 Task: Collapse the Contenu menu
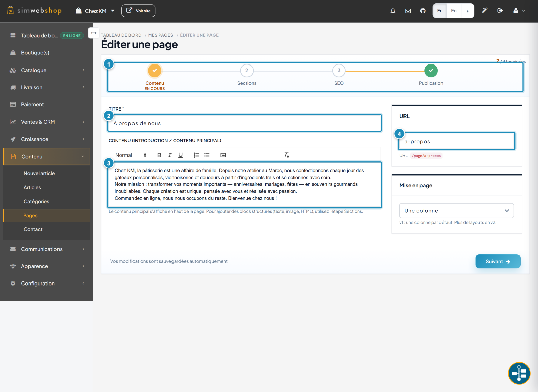point(47,157)
